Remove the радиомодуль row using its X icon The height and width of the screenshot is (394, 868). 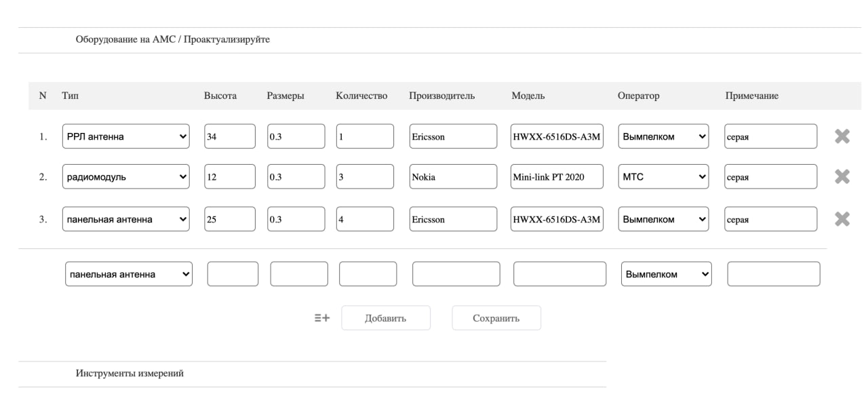tap(842, 177)
